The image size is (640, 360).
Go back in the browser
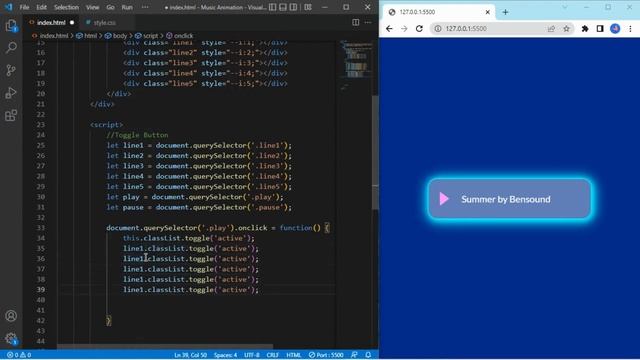coord(389,29)
